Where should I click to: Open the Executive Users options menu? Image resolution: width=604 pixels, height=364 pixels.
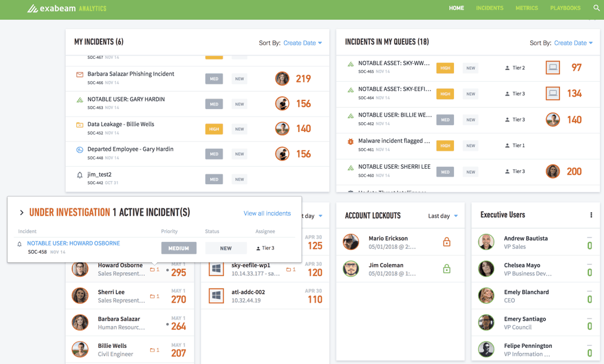pyautogui.click(x=592, y=214)
